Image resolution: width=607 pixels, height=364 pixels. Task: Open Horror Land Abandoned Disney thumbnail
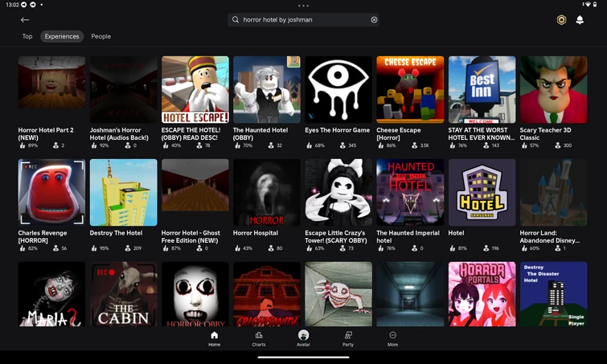point(554,192)
